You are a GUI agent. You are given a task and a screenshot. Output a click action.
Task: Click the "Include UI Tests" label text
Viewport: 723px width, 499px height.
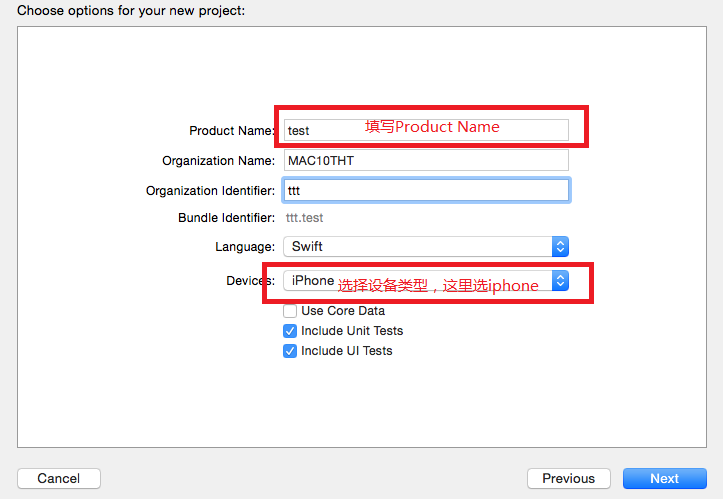(x=347, y=351)
